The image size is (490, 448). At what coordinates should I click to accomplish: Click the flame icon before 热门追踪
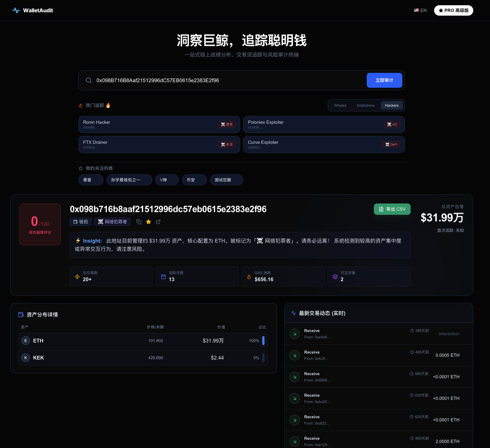coord(81,105)
